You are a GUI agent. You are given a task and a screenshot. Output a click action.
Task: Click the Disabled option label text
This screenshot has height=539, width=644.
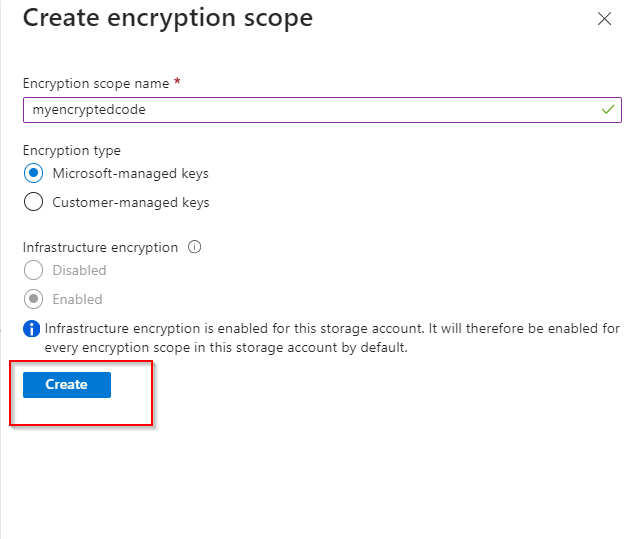79,271
